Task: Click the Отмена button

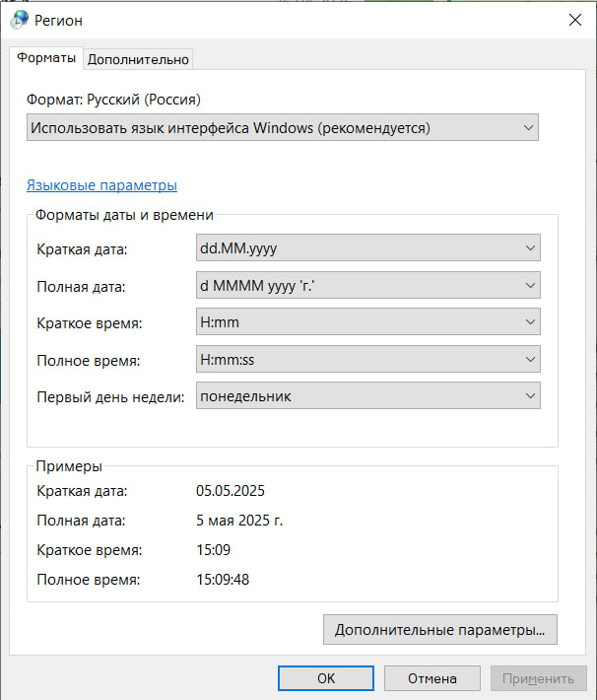Action: click(431, 678)
